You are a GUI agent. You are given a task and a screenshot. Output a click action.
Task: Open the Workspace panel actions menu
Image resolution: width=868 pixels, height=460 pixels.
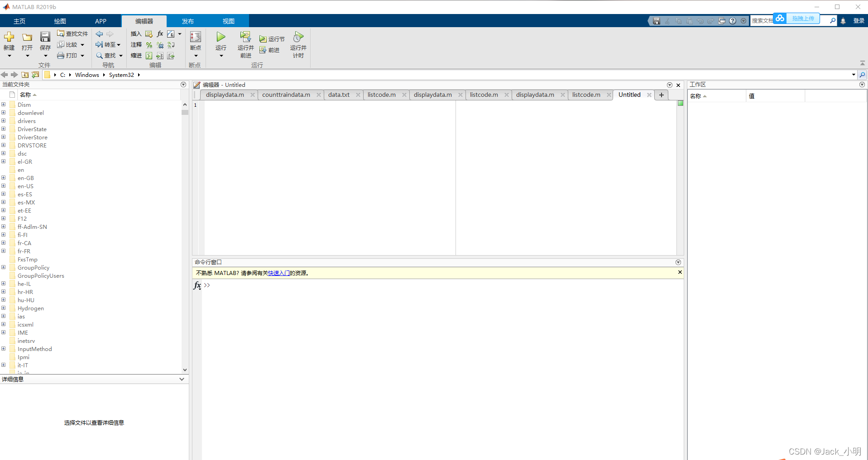tap(862, 85)
